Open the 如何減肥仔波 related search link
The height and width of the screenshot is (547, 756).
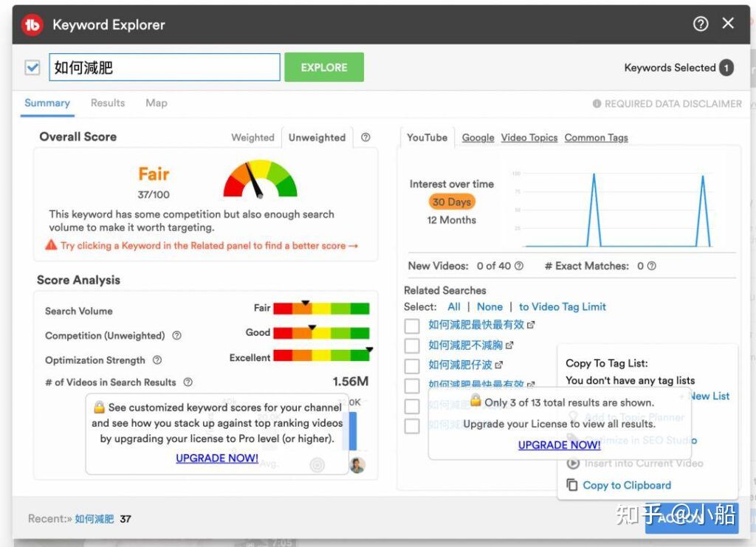460,365
